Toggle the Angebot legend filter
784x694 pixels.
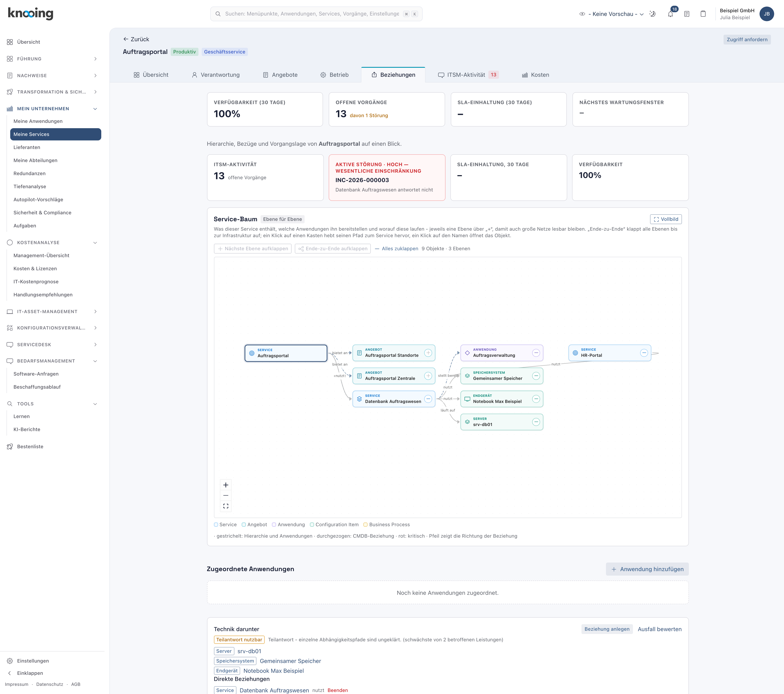coord(254,525)
